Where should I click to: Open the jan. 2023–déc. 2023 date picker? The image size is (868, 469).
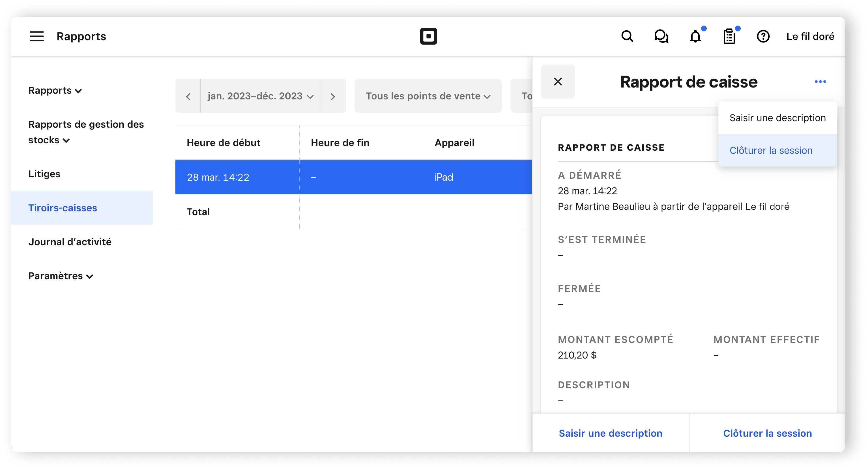coord(261,96)
